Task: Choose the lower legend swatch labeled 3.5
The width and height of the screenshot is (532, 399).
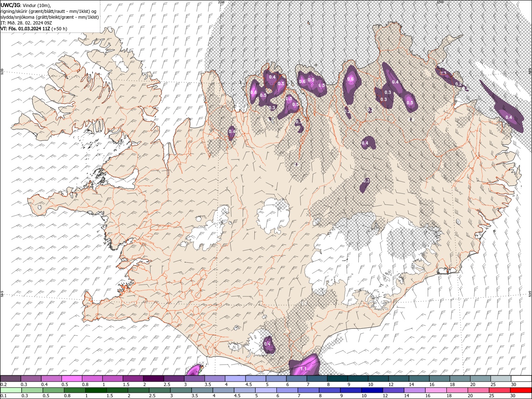Action: 202,390
